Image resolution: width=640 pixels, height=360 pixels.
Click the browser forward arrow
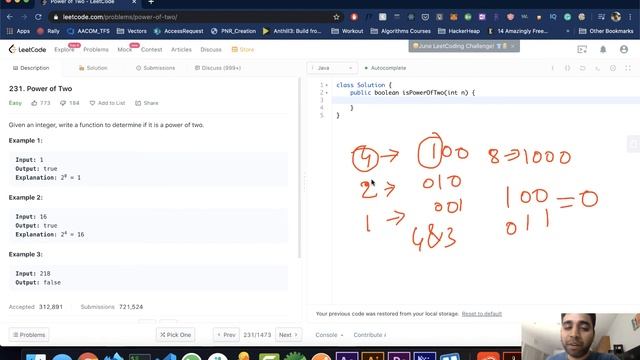click(x=24, y=17)
